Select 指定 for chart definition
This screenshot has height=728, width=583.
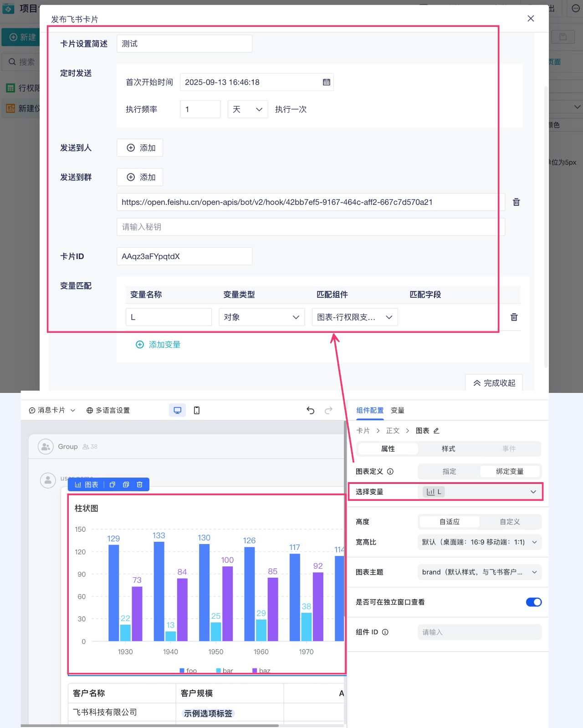pos(449,471)
